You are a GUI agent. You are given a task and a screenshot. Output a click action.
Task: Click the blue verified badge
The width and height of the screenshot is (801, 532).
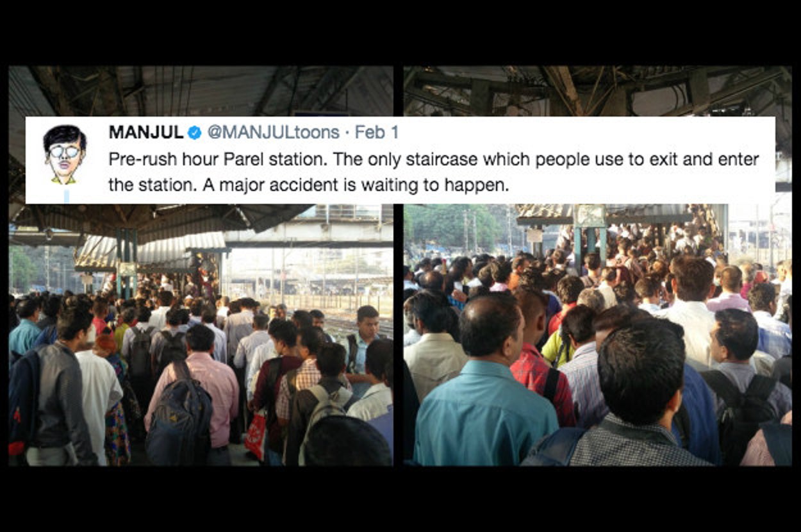194,133
